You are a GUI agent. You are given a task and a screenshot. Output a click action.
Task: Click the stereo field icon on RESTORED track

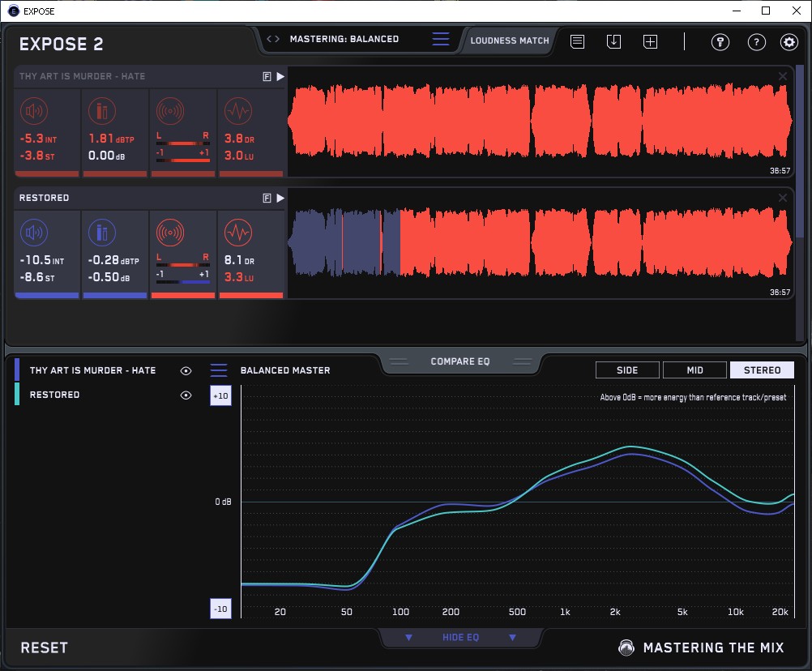[169, 233]
